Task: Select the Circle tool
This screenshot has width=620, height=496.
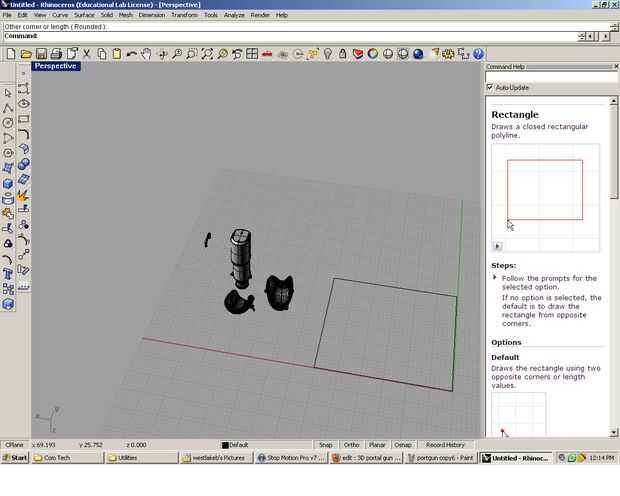Action: 8,123
